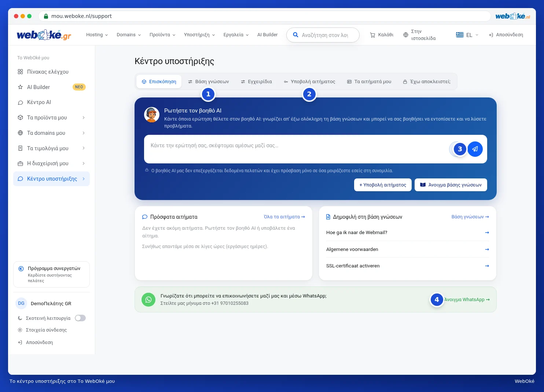Select the Επισκόπηση tab

point(159,82)
